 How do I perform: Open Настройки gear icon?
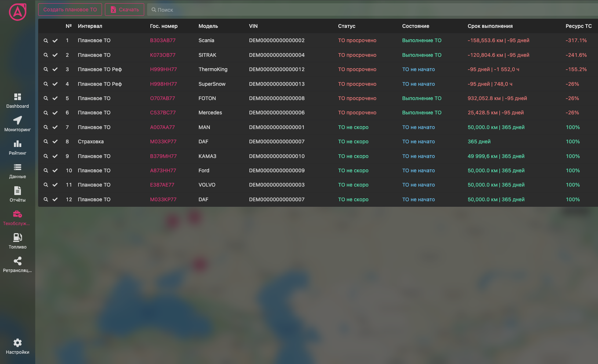[x=17, y=343]
